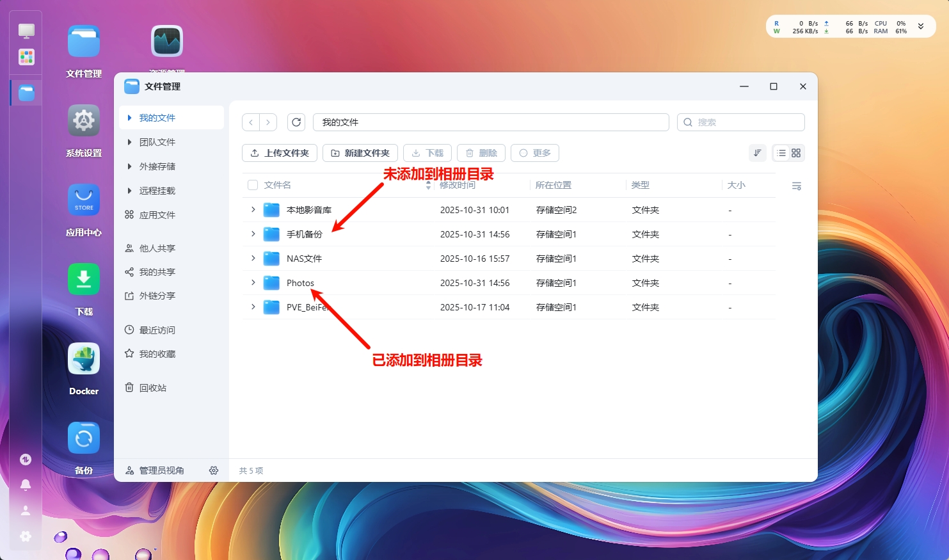
Task: Tick the select-all checkbox next to 文件名
Action: [x=253, y=185]
